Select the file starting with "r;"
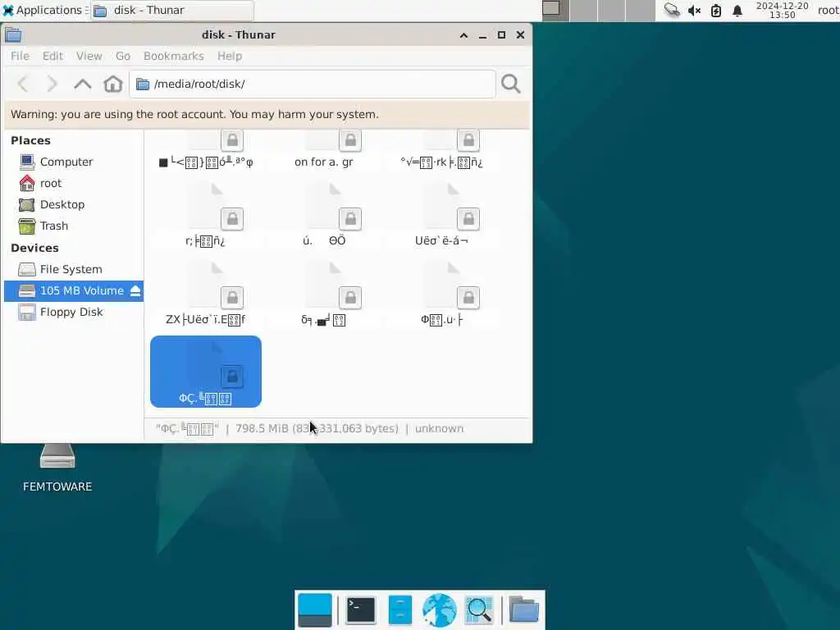Image resolution: width=840 pixels, height=630 pixels. click(x=206, y=216)
